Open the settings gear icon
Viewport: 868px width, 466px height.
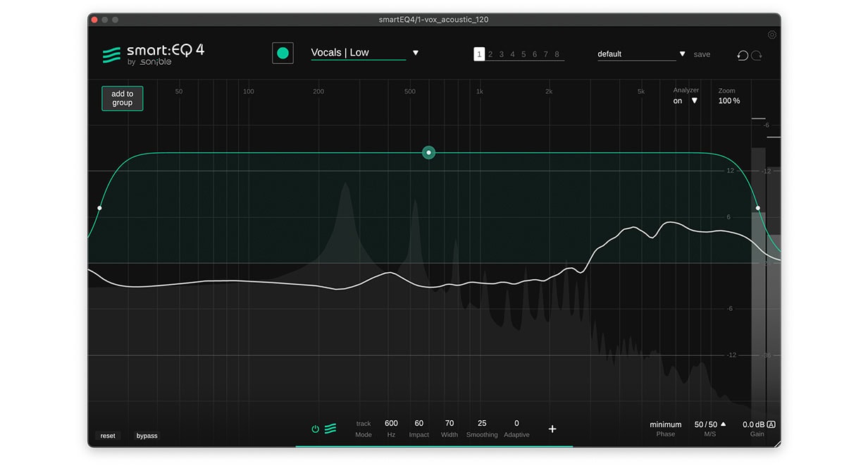pos(772,35)
